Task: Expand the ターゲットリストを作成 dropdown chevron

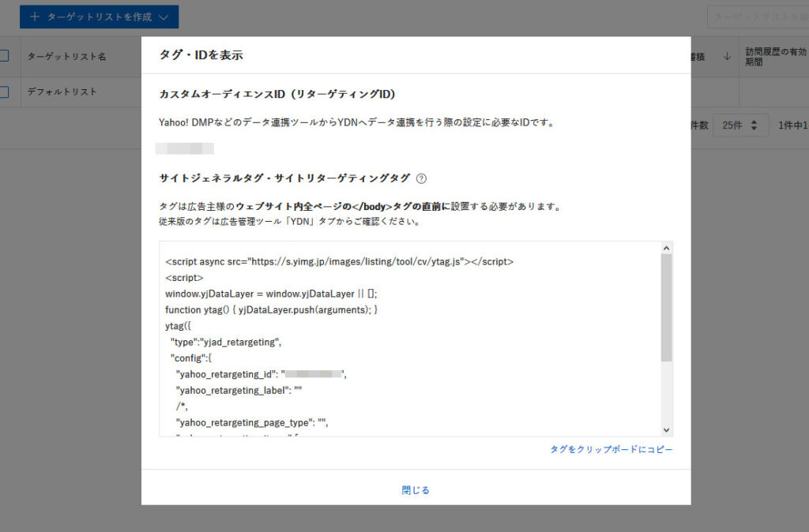Action: click(x=163, y=17)
